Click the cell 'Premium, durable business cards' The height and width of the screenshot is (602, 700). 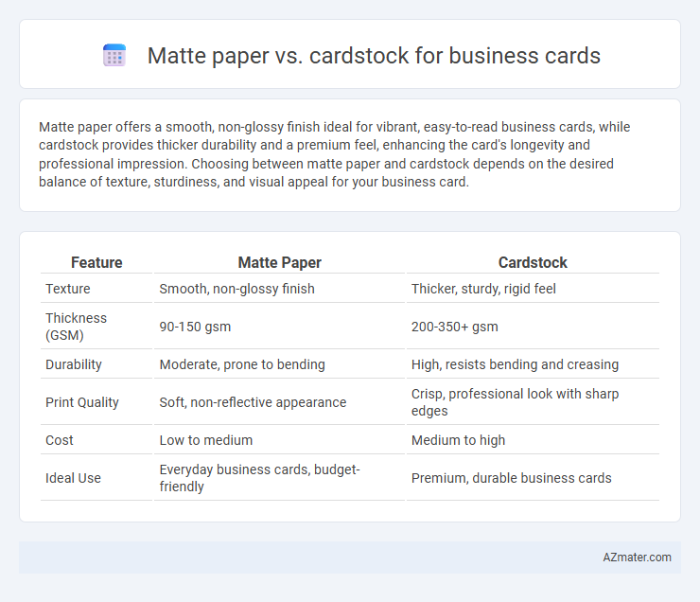point(511,478)
